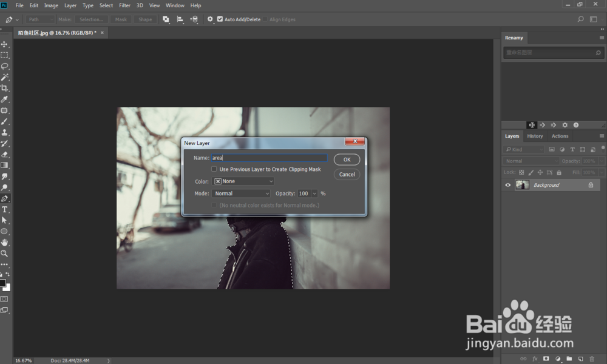Open the Pen tool preset picker arrow
The image size is (607, 364).
point(17,19)
